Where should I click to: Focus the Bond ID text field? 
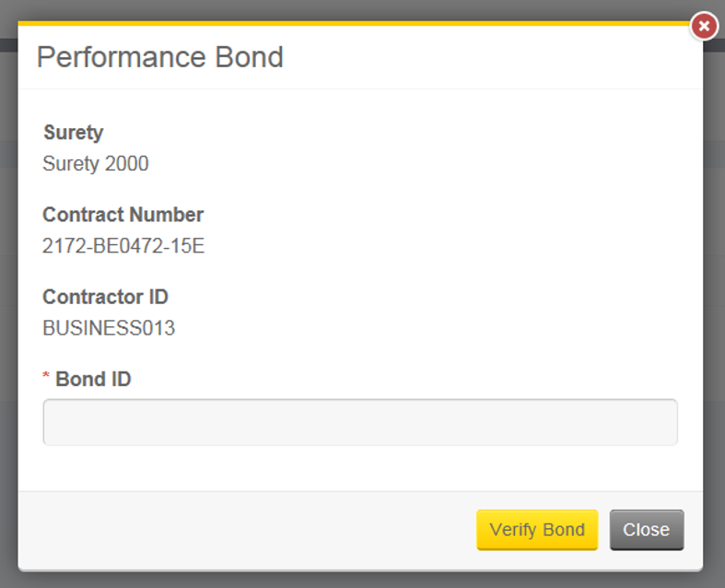click(x=360, y=422)
